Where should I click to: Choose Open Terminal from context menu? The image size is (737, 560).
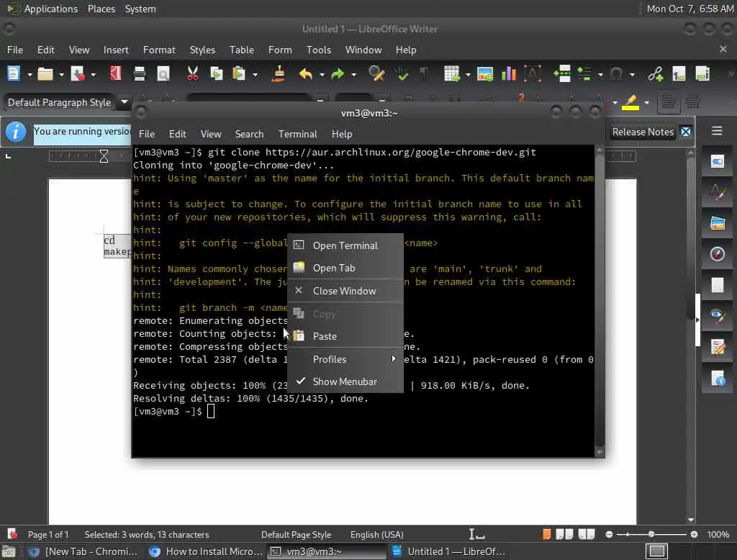pos(345,245)
